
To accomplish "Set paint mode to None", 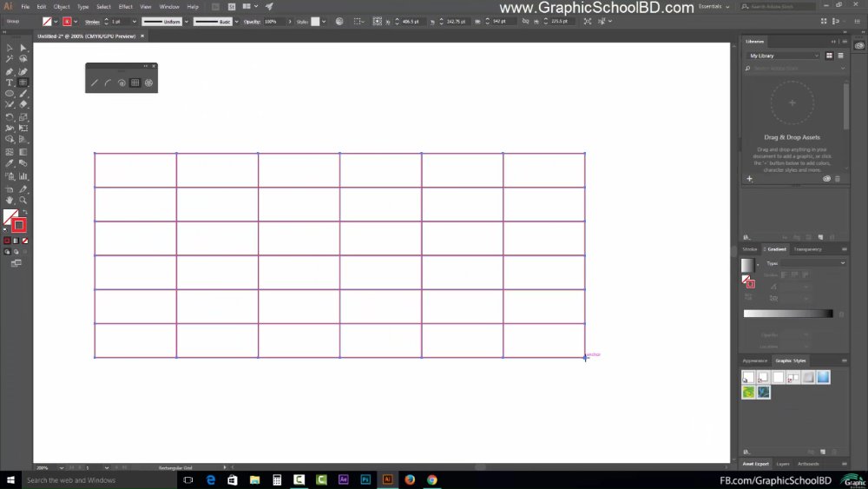I will coord(25,241).
